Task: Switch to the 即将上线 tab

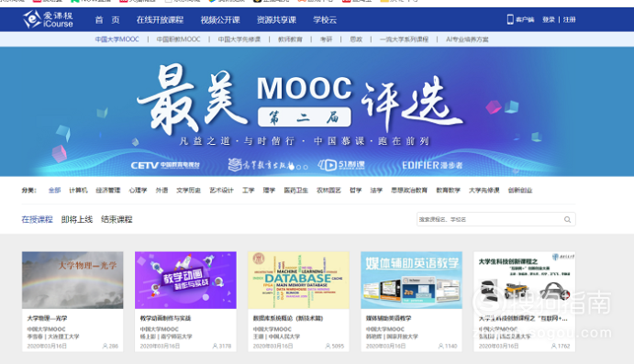Action: pyautogui.click(x=77, y=219)
